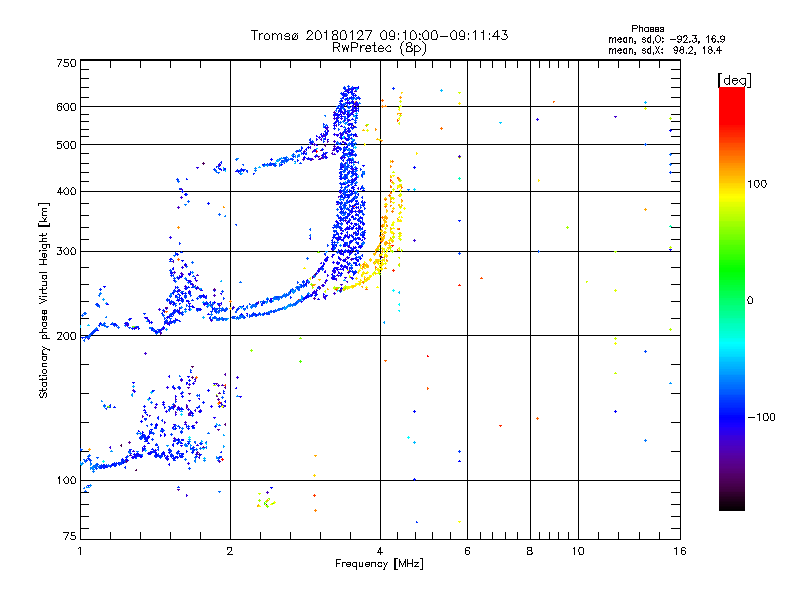Click the y-axis tick label '100'
Screen dimensions: 800x600
pos(66,481)
